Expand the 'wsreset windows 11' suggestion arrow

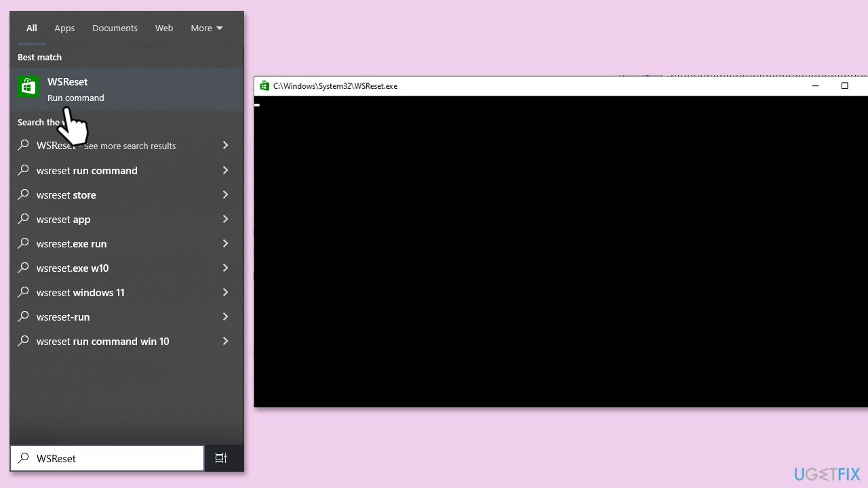225,292
